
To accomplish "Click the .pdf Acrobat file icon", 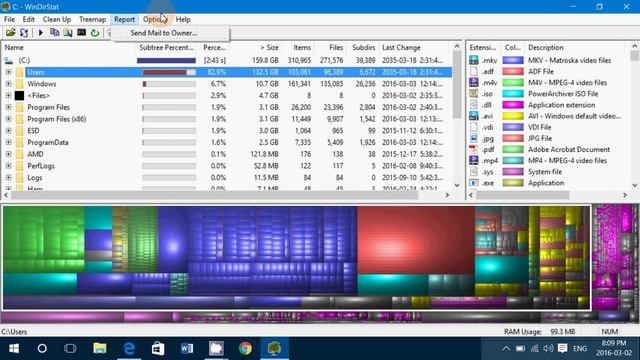I will coord(473,149).
